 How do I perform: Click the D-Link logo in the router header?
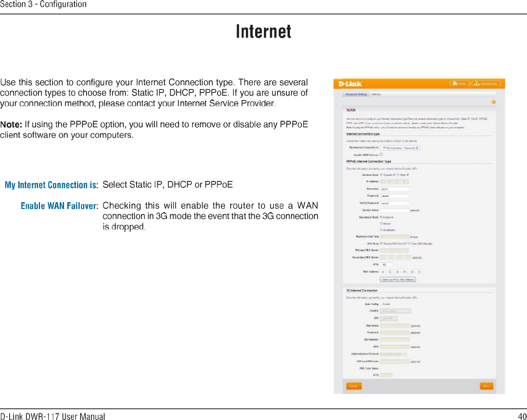(350, 84)
